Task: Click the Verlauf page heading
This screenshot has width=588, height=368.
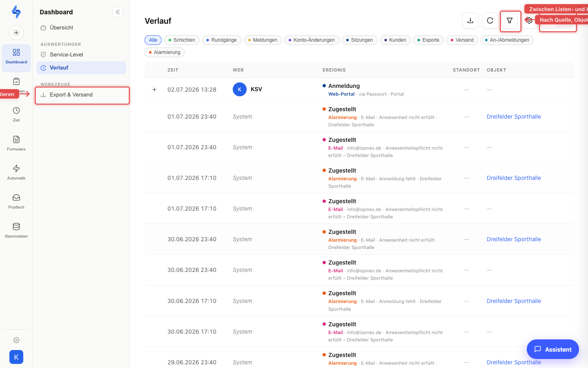Action: point(158,21)
